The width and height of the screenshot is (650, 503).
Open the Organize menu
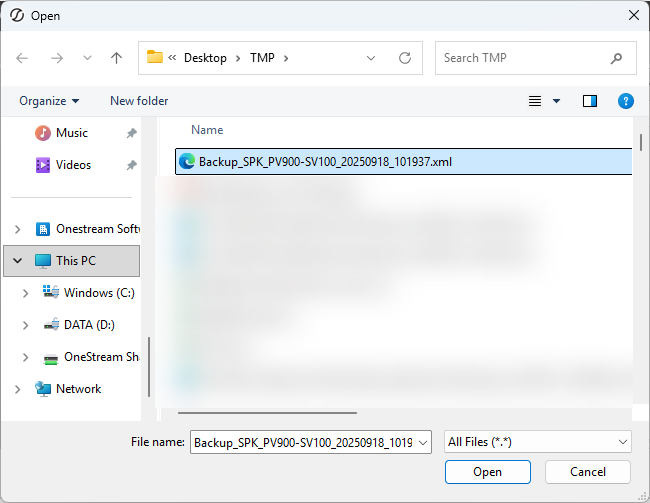48,101
